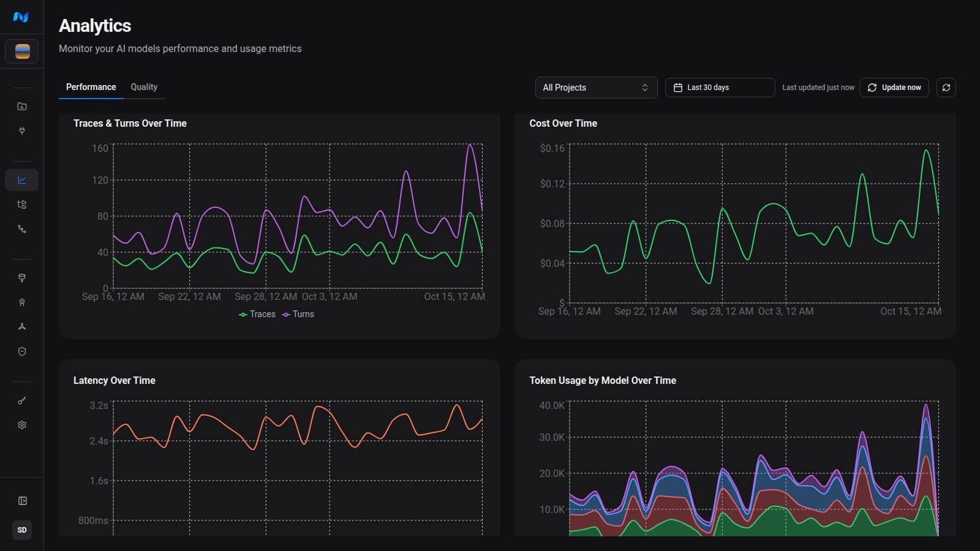
Task: Click the app logo at top of sidebar
Action: click(x=21, y=17)
